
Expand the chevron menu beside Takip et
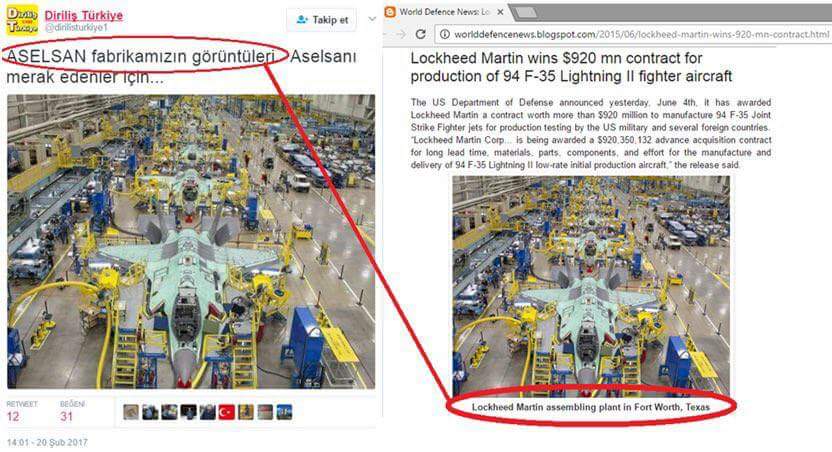pyautogui.click(x=372, y=19)
